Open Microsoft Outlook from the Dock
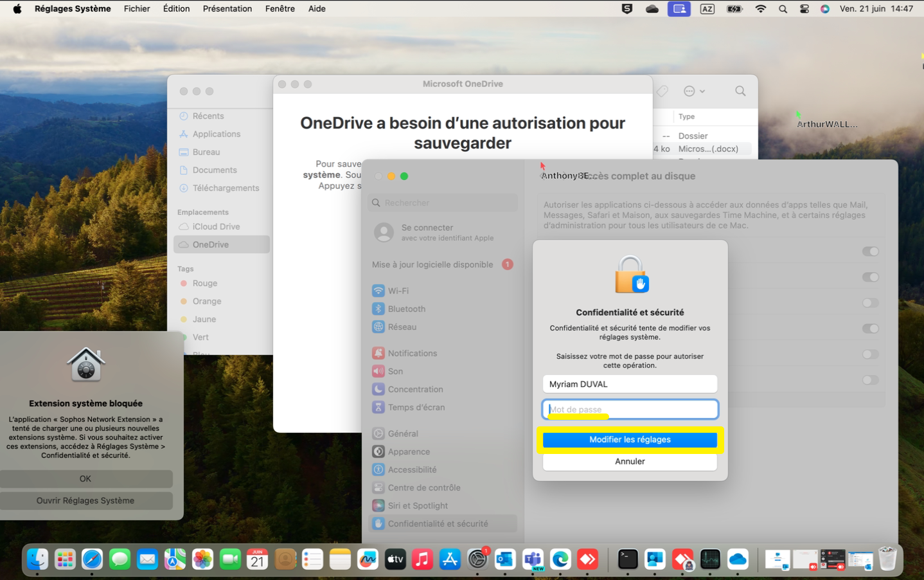This screenshot has height=580, width=924. (x=505, y=559)
